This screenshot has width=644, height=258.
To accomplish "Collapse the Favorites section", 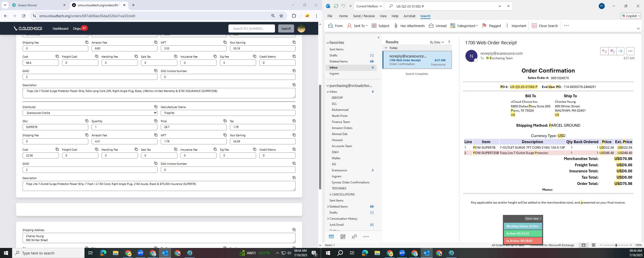I will (328, 43).
